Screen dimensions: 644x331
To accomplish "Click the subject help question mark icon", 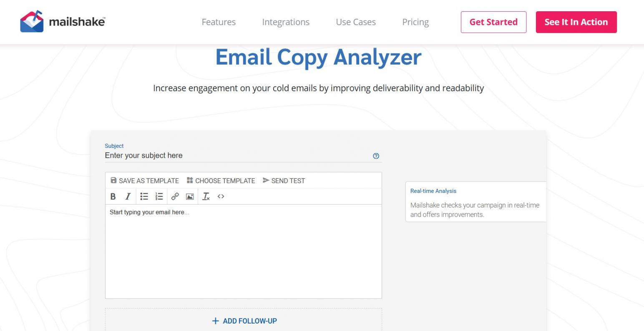I will point(376,156).
